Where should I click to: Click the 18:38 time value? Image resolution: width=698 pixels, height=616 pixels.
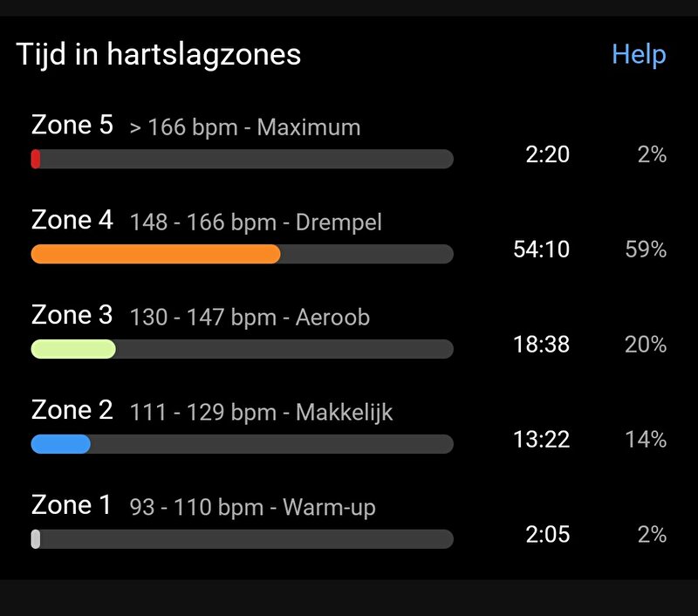coord(541,344)
